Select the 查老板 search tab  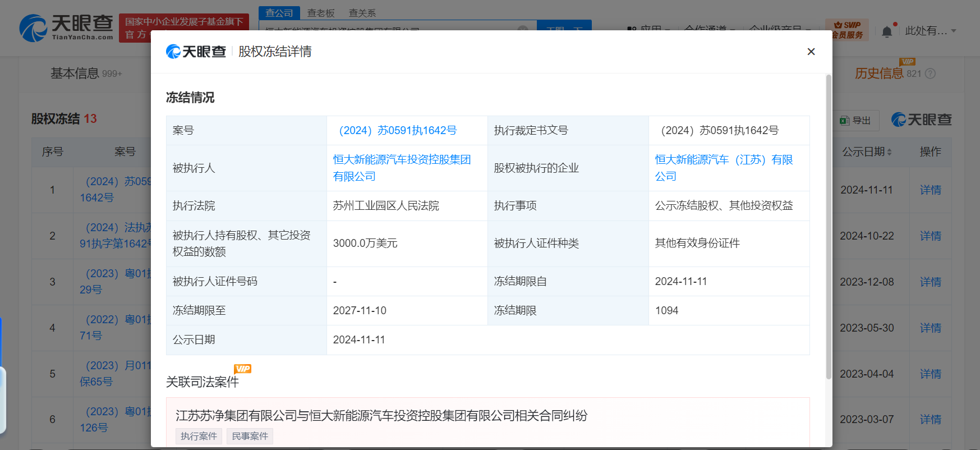coord(321,13)
